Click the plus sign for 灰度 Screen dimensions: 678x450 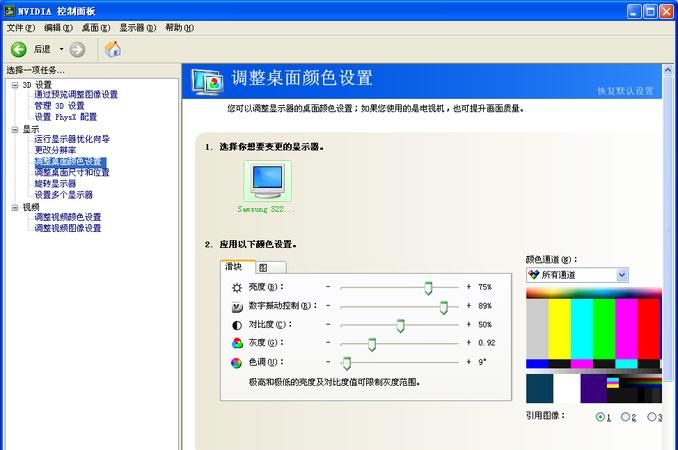[x=469, y=342]
